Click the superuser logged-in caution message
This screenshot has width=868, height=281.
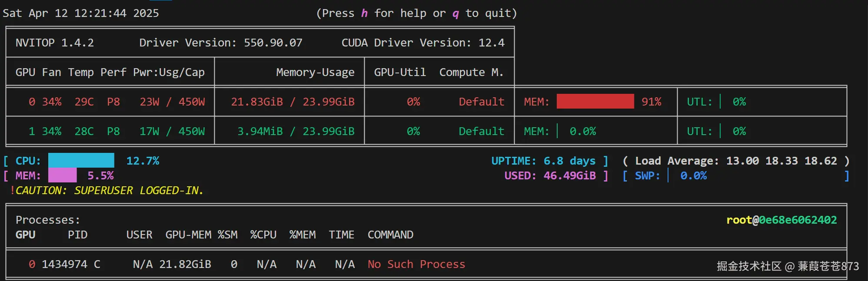[x=109, y=190]
